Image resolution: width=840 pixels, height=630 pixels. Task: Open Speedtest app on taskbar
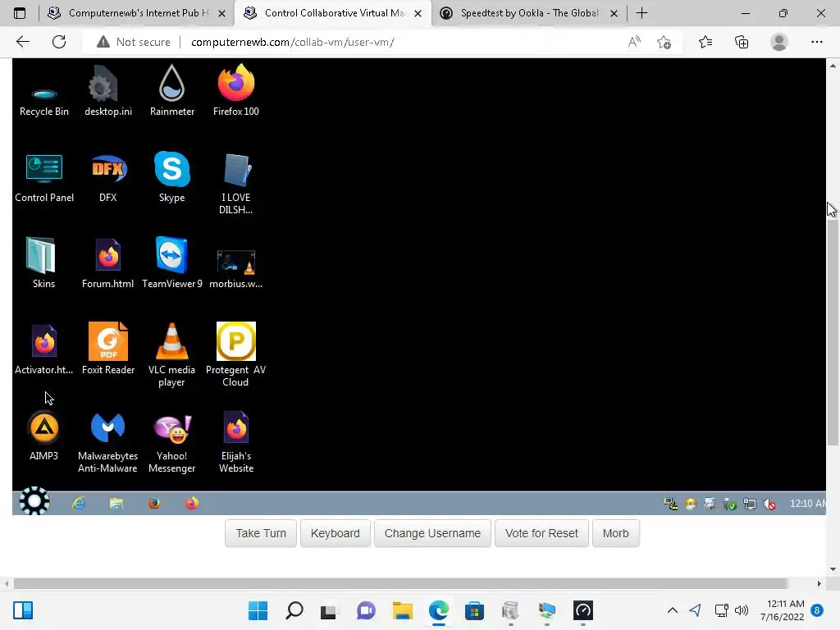point(583,610)
